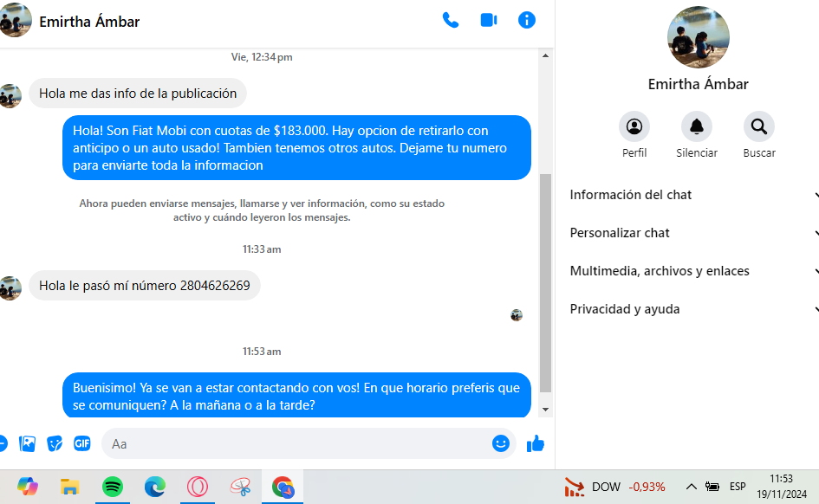The image size is (819, 504).
Task: Send a thumbs-up like
Action: (x=536, y=443)
